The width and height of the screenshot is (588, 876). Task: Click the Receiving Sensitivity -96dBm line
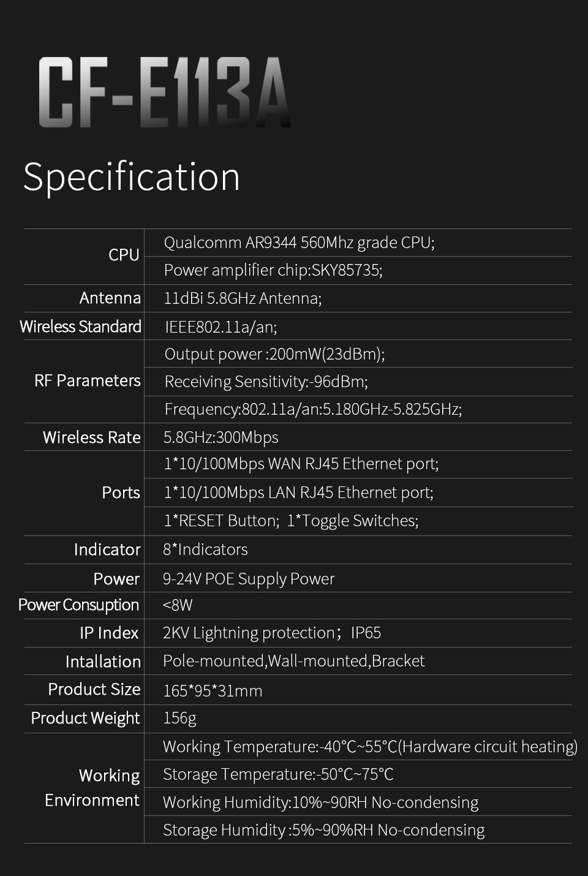266,382
